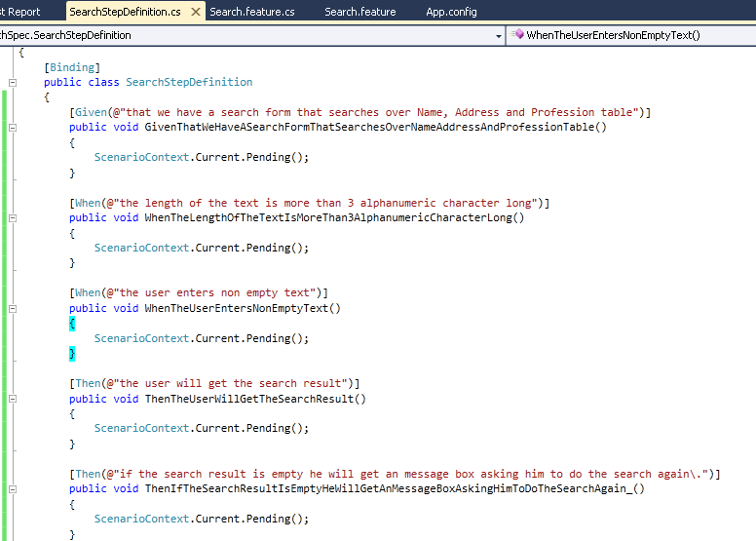Click GivenThatWeHaveASearchFormThatSearchesOverNameAddressAndProfessionTable method name
This screenshot has width=756, height=541.
point(369,127)
